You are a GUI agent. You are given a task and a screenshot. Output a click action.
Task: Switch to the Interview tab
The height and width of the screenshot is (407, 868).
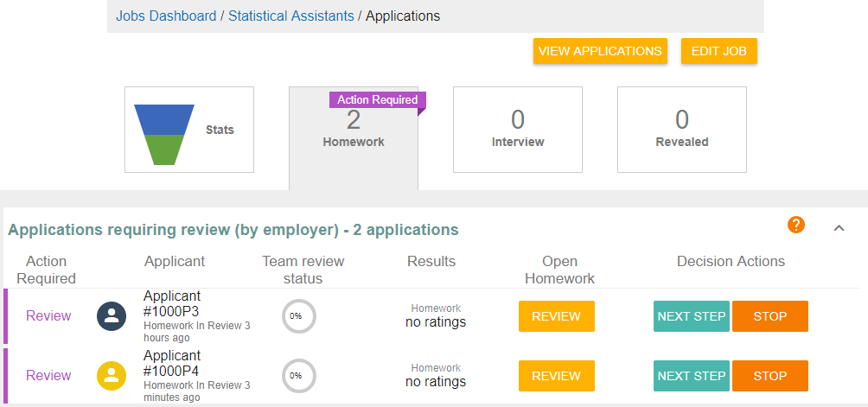(517, 130)
